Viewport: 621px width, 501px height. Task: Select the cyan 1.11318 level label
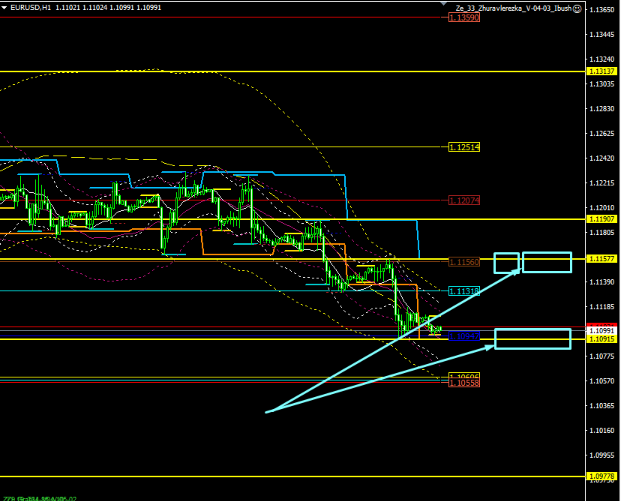[x=463, y=290]
